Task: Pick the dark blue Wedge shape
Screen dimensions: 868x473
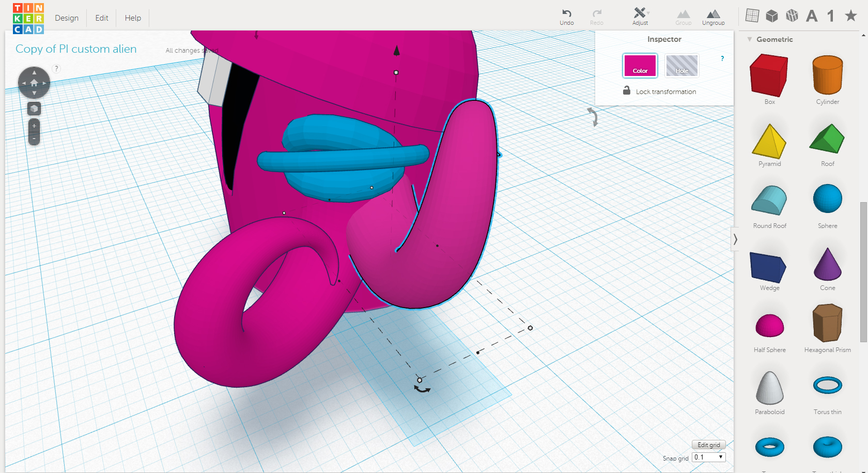Action: (x=768, y=267)
